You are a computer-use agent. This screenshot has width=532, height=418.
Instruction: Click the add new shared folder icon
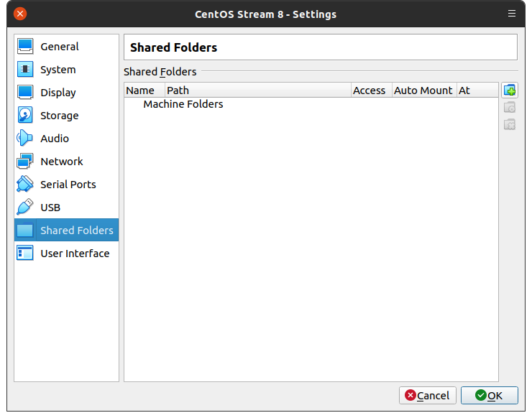(510, 90)
